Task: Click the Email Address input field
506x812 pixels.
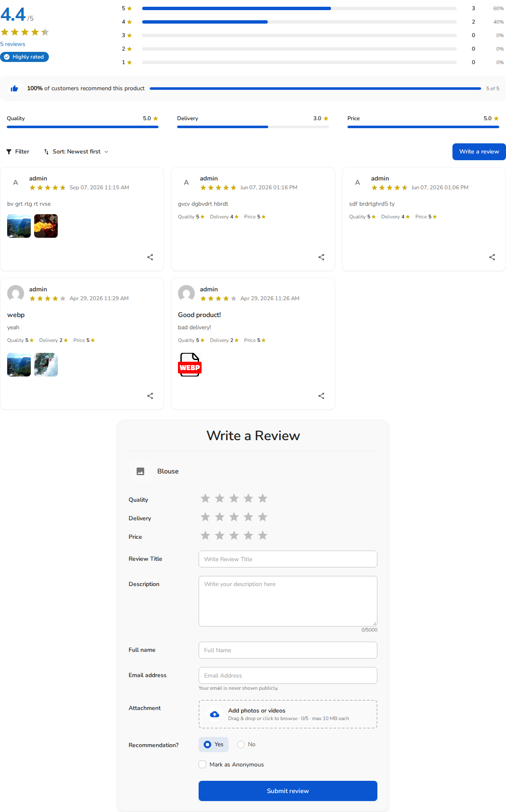Action: tap(288, 675)
